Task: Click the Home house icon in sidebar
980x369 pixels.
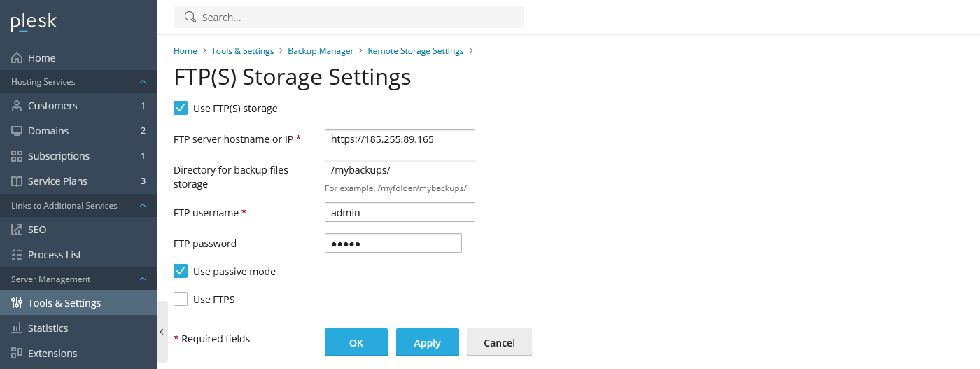Action: [x=17, y=58]
